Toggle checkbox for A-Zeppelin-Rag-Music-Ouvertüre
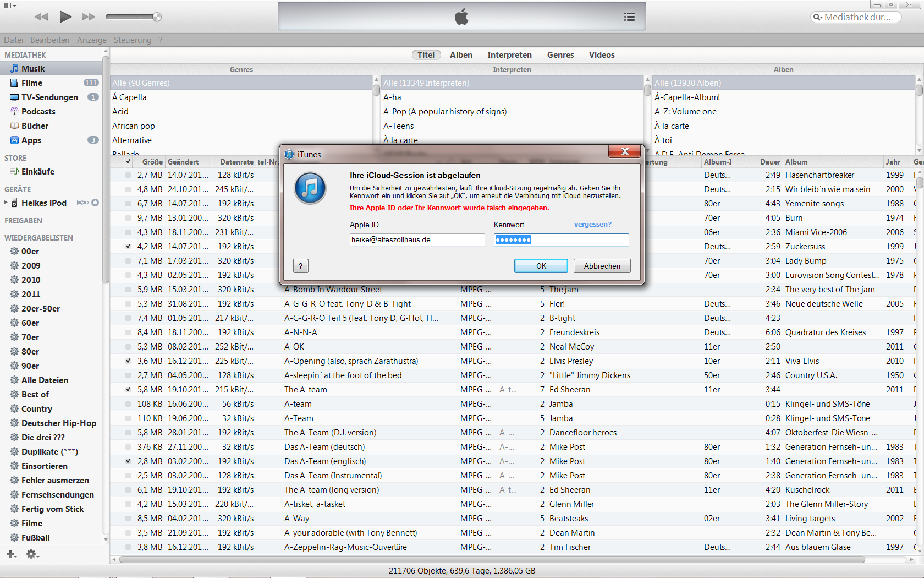The width and height of the screenshot is (924, 578). [x=128, y=547]
